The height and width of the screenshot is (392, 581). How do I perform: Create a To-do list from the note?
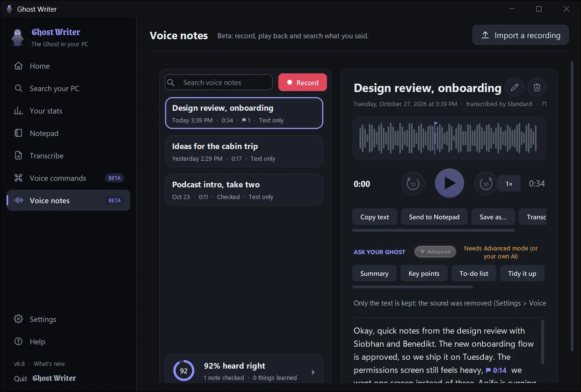coord(474,273)
